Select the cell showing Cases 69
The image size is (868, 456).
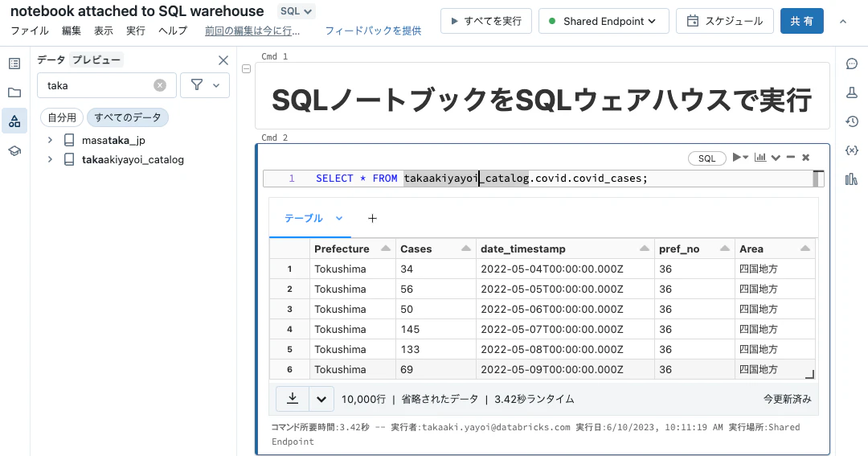tap(436, 369)
